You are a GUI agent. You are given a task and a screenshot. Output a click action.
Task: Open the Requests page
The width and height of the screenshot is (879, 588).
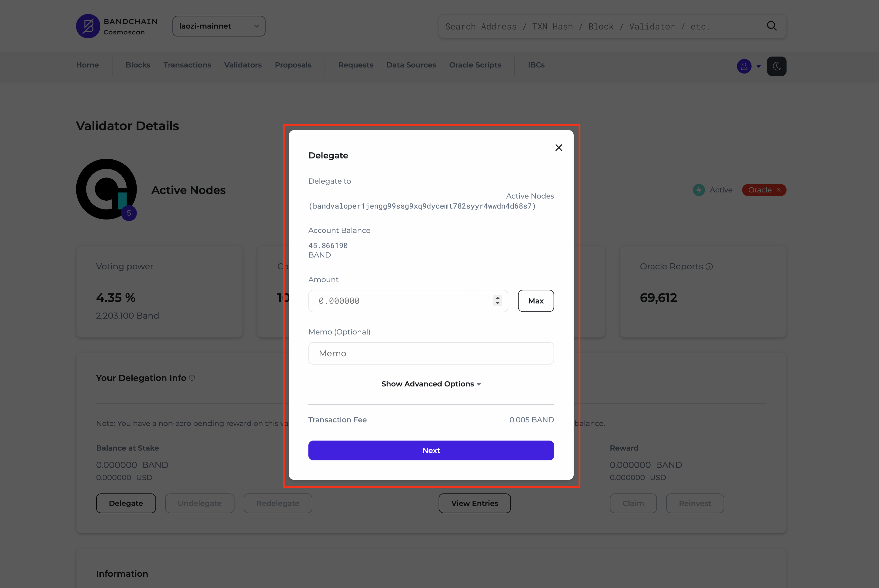pos(356,65)
